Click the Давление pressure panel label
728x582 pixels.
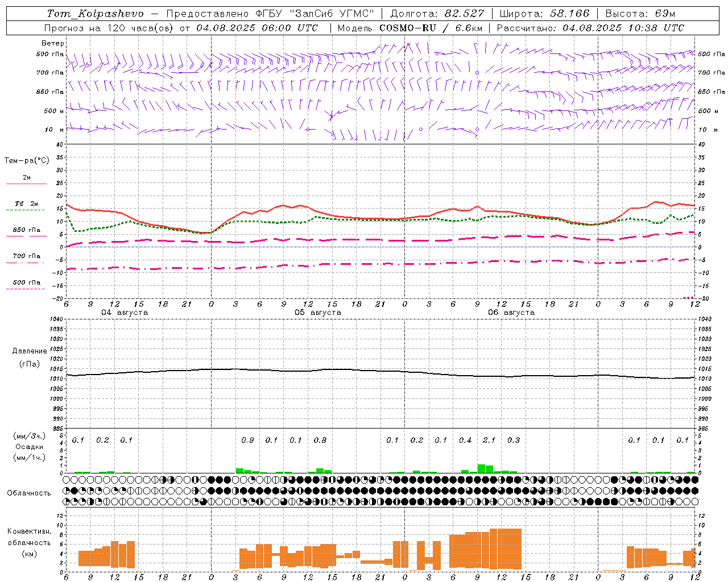coord(29,351)
